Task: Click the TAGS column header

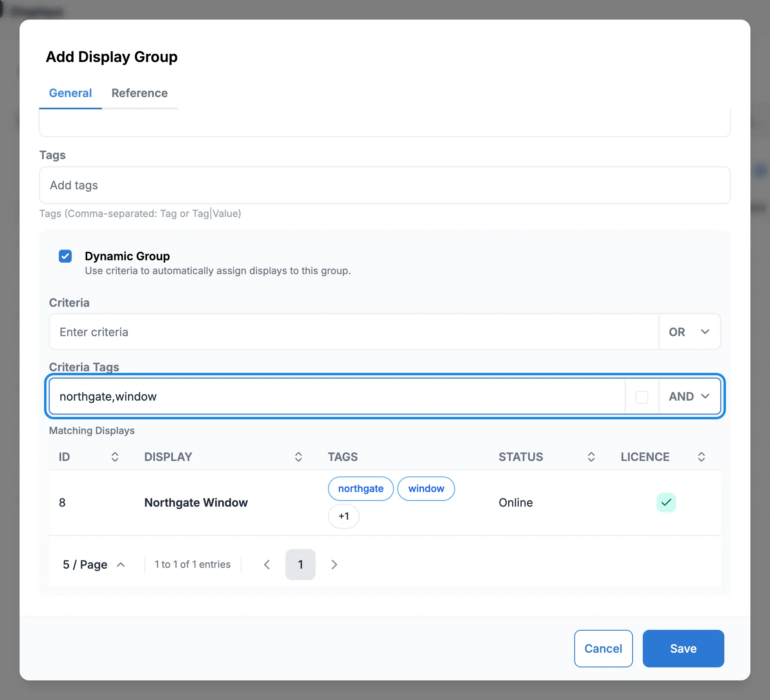Action: (343, 457)
